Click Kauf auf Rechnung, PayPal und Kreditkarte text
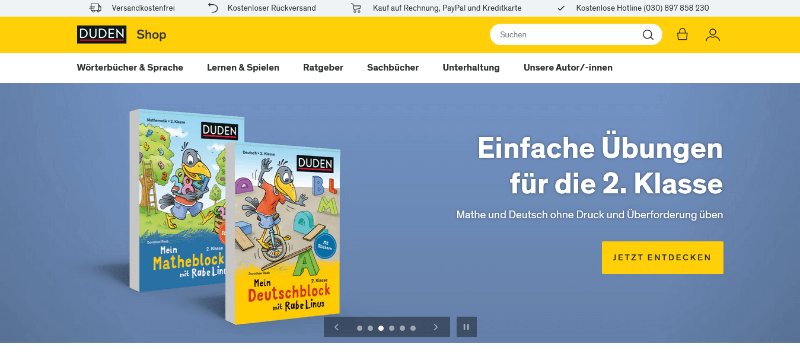This screenshot has width=800, height=364. point(447,8)
